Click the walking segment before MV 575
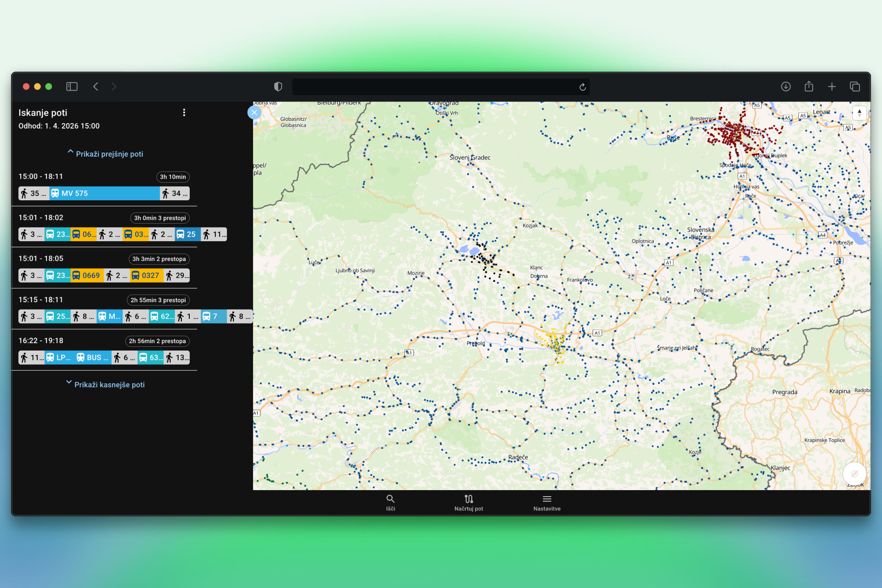 click(x=33, y=193)
